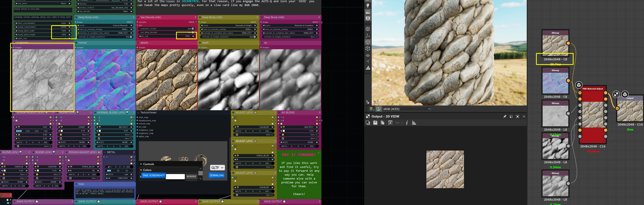Select the bar chart statistics icon in 3D sidebar

(368, 68)
